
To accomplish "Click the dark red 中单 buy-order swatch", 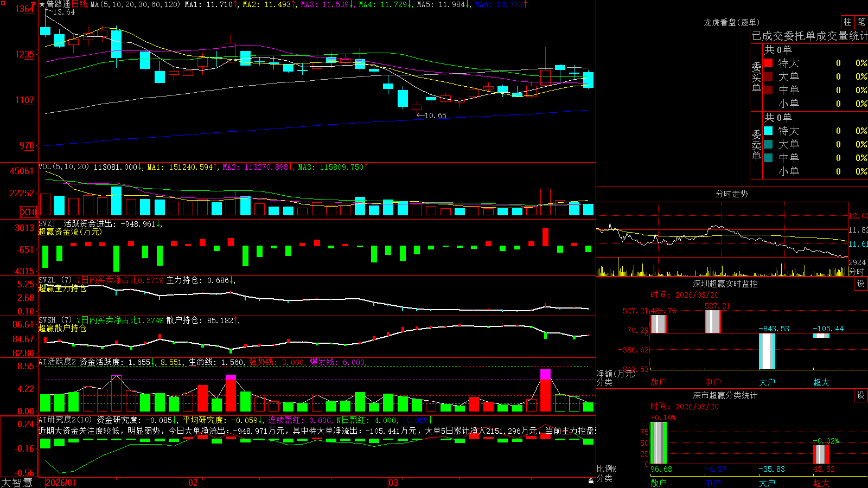I will coord(768,90).
